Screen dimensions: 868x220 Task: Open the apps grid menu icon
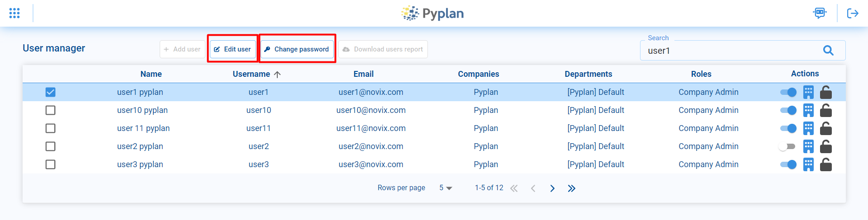coord(14,13)
